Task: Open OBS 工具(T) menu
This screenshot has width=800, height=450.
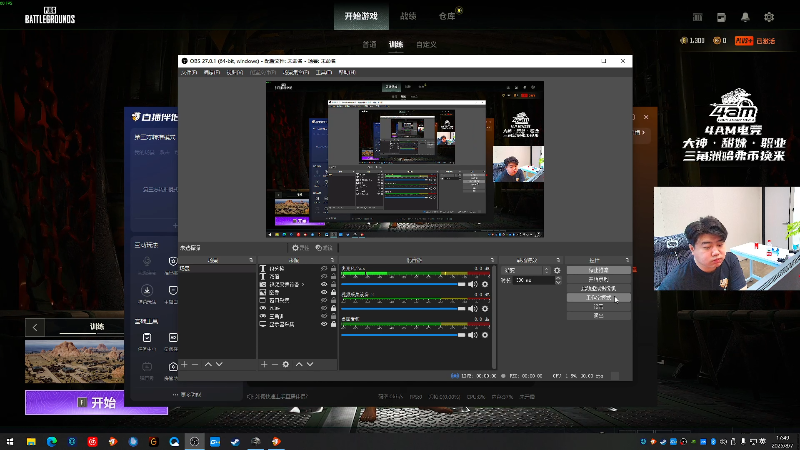Action: click(x=323, y=72)
